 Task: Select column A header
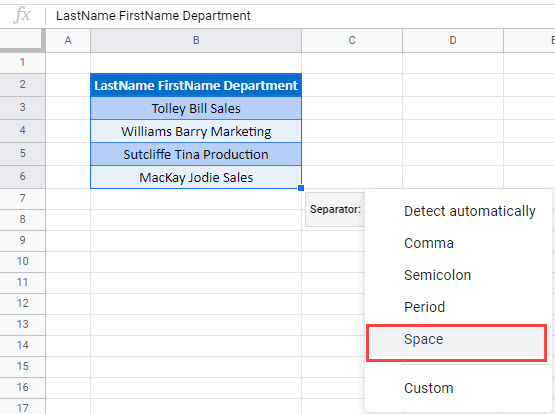coord(68,40)
